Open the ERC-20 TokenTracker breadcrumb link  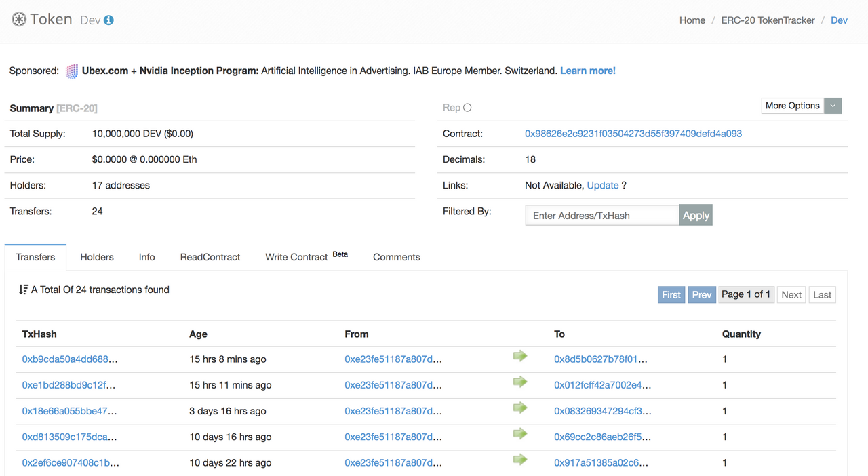click(x=768, y=20)
